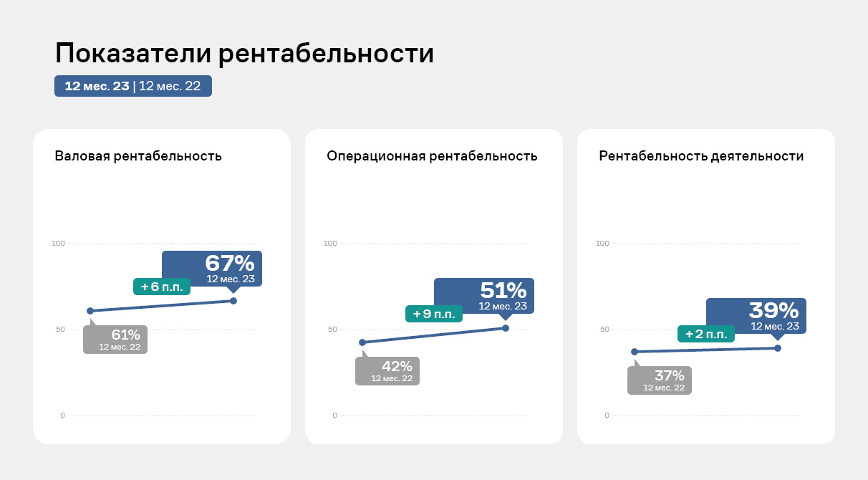This screenshot has height=480, width=868.
Task: Click the "Показатели рентабельности" heading
Action: tap(244, 54)
